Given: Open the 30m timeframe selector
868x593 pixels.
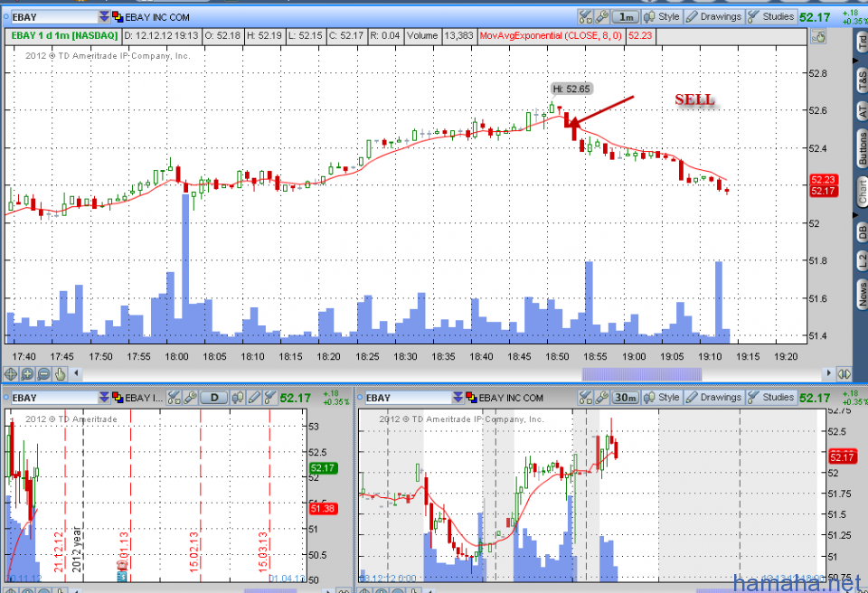Looking at the screenshot, I should click(x=626, y=398).
